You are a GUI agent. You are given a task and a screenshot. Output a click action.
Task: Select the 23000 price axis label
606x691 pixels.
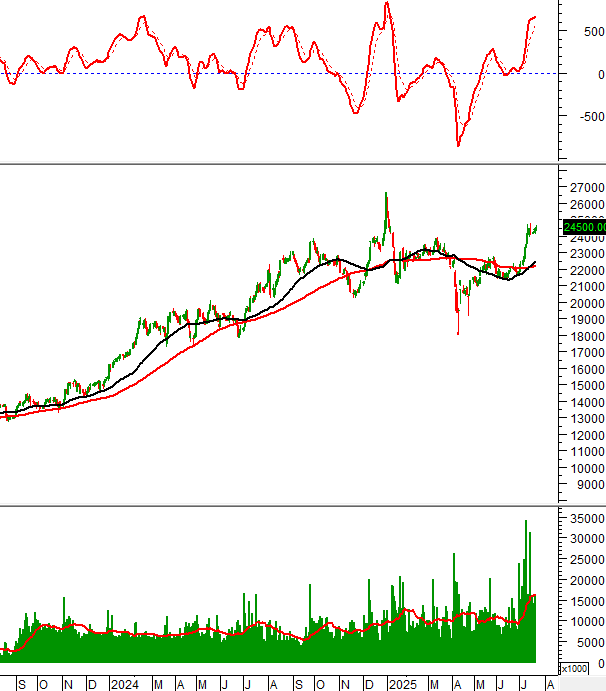point(587,254)
